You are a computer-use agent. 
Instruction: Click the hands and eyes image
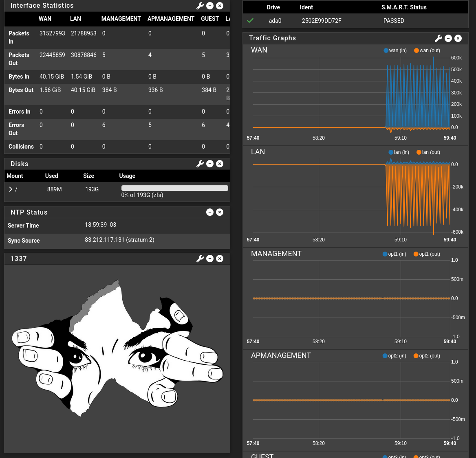(x=117, y=350)
